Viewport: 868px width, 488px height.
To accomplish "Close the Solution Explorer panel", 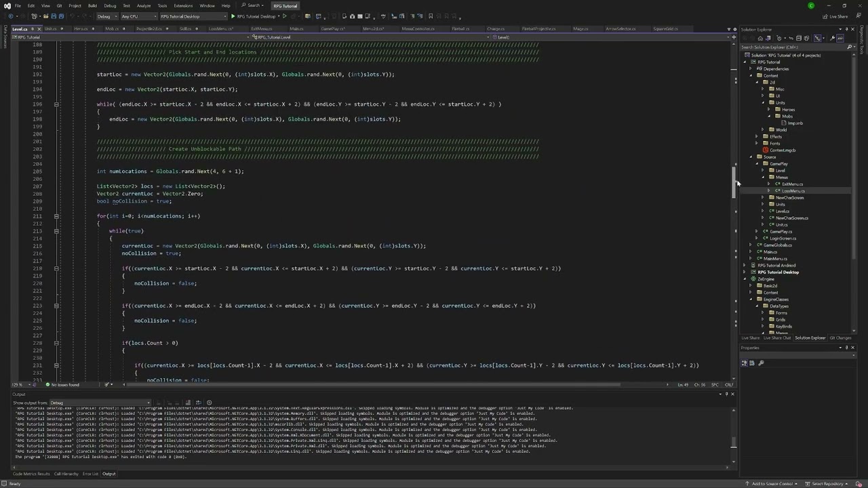I will [852, 29].
